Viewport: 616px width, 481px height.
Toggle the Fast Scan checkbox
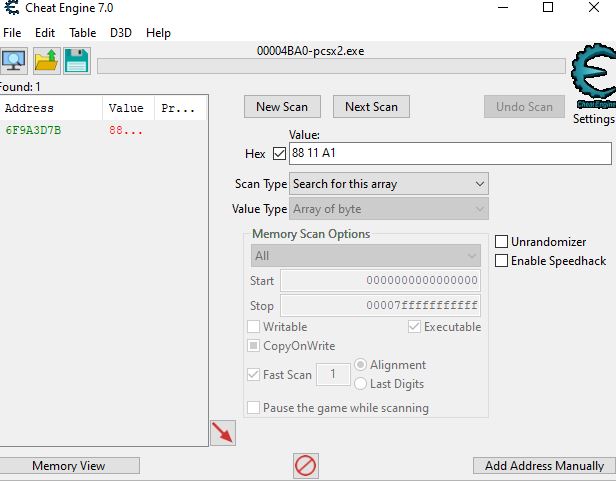(x=253, y=375)
